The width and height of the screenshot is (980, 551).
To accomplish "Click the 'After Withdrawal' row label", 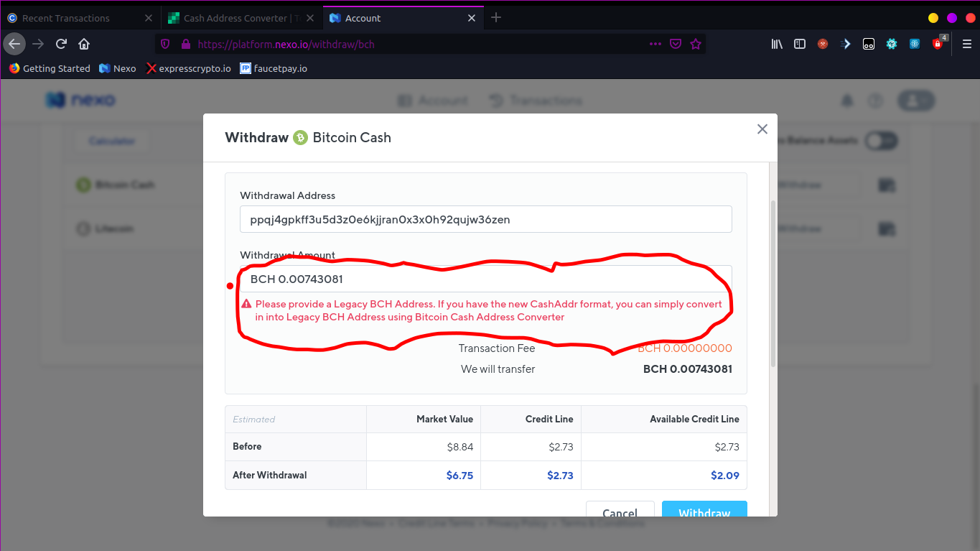I will (x=270, y=475).
